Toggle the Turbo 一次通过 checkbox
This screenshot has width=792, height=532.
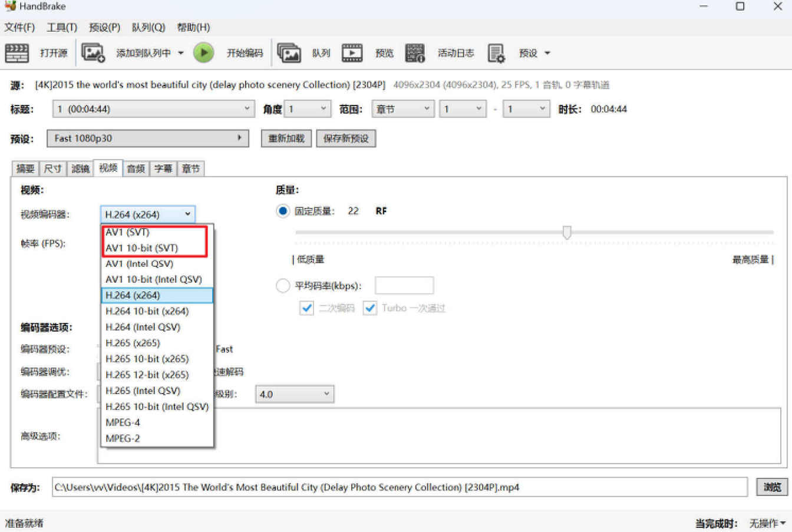click(x=369, y=308)
